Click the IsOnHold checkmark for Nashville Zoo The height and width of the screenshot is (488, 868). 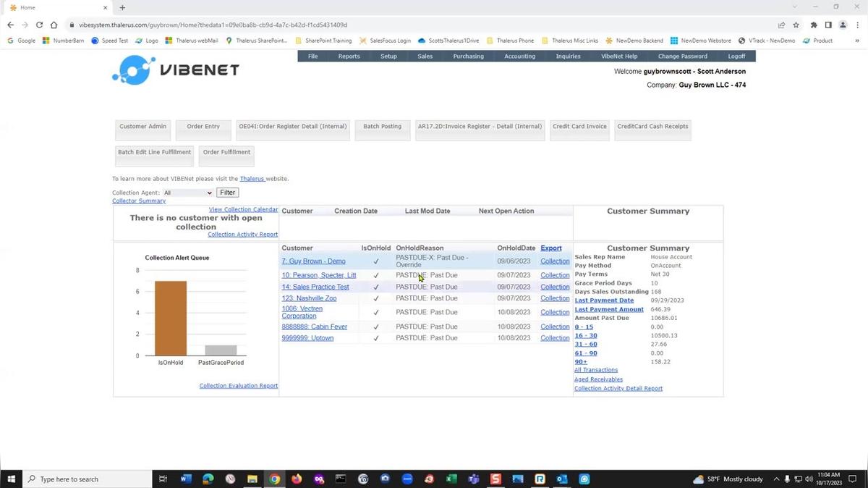coord(376,298)
